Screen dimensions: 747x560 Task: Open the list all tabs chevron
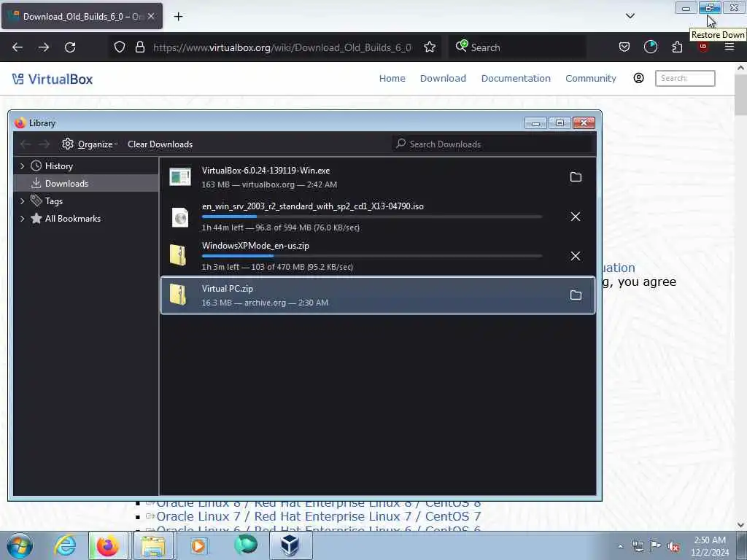(x=630, y=16)
